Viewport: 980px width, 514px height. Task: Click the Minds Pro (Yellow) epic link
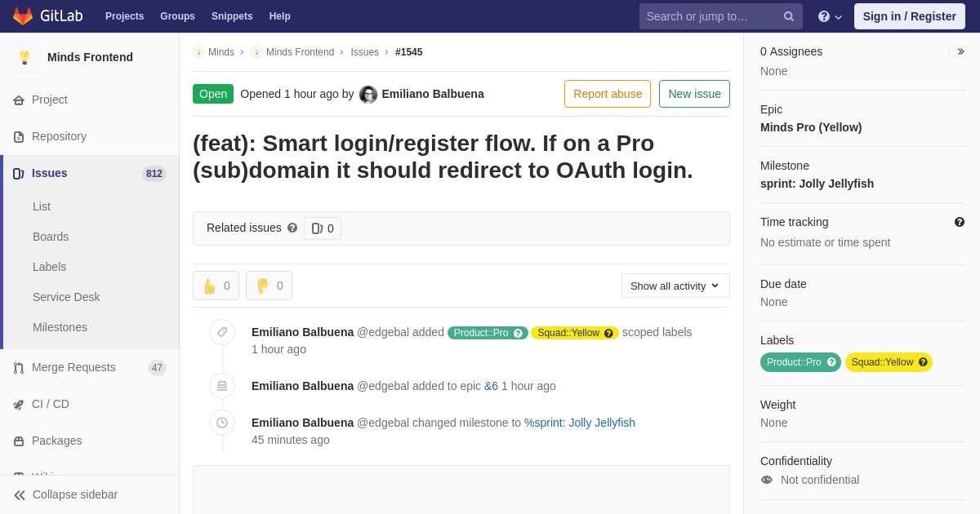pos(811,127)
